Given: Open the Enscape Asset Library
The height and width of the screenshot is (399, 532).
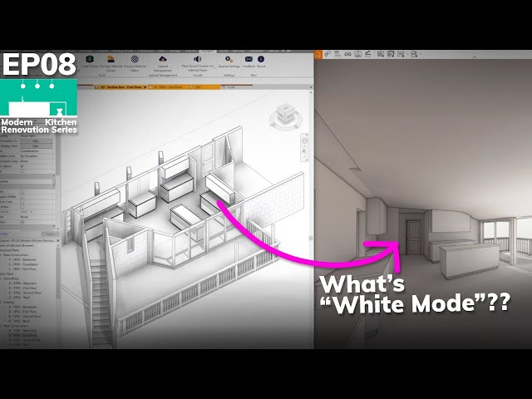Looking at the screenshot, I should [x=89, y=62].
